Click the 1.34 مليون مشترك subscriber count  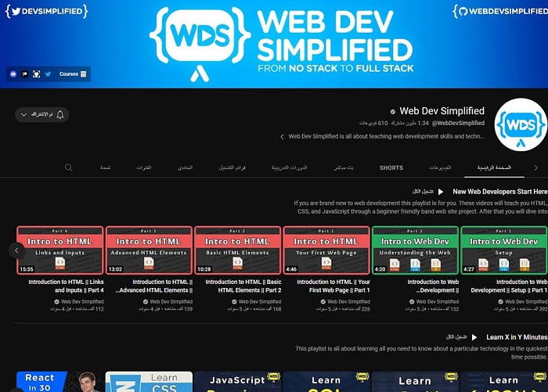tap(409, 123)
